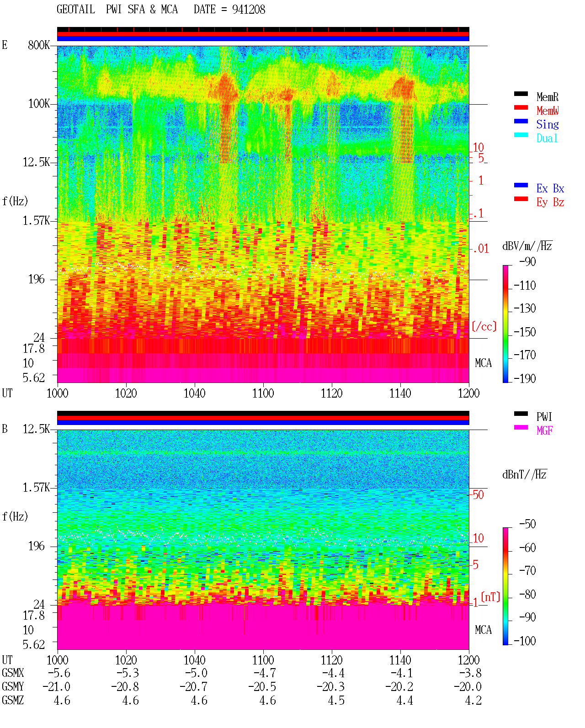Click the 'dBnT/√Hz' unit label

click(525, 474)
